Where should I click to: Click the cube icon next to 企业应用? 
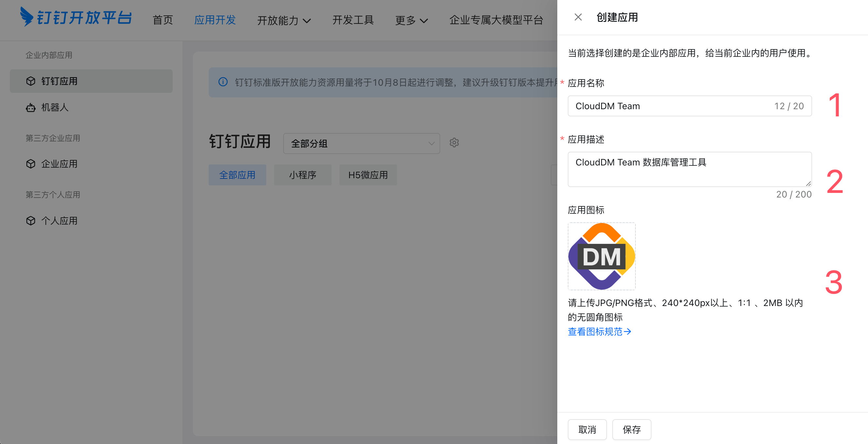click(31, 164)
